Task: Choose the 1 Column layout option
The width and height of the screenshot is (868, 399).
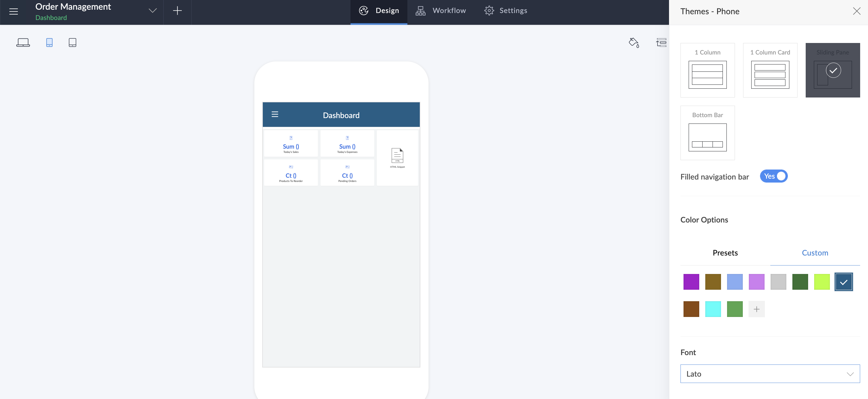Action: (707, 70)
